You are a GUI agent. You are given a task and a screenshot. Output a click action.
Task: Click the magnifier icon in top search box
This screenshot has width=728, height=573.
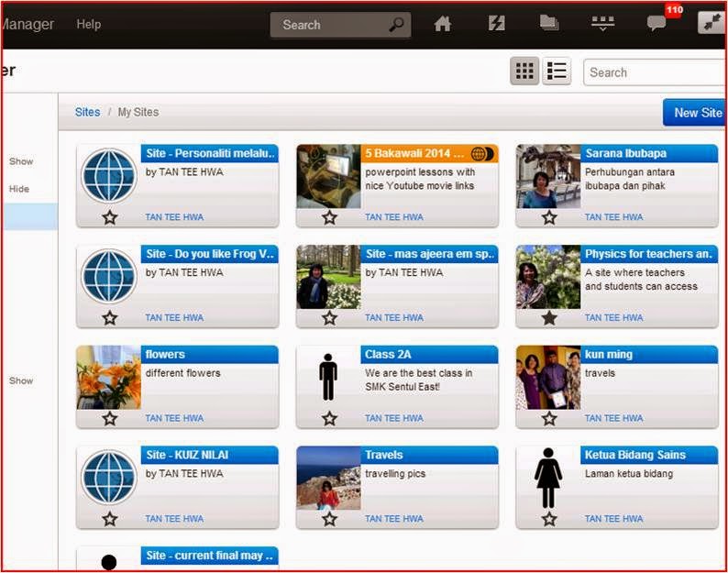click(x=396, y=24)
